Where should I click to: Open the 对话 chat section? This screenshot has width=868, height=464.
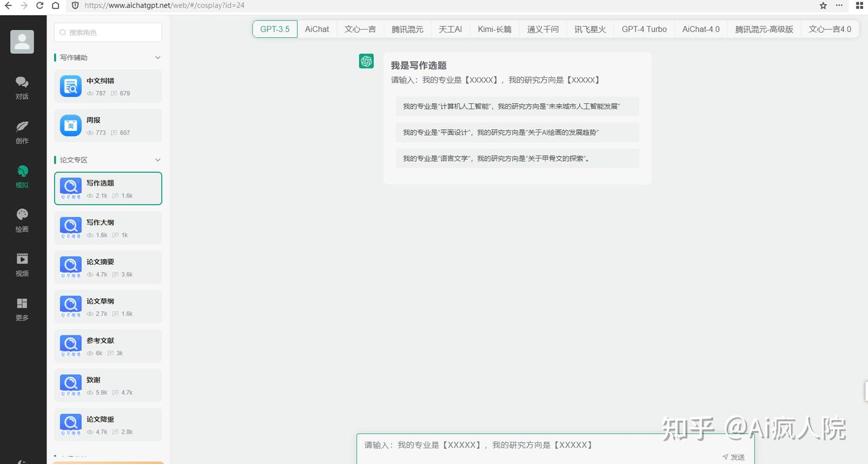tap(22, 87)
